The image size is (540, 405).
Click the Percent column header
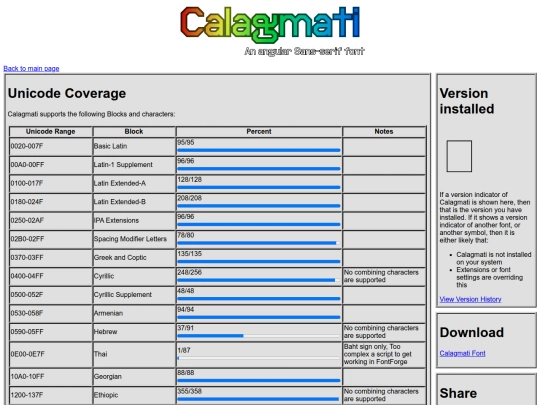coord(259,132)
